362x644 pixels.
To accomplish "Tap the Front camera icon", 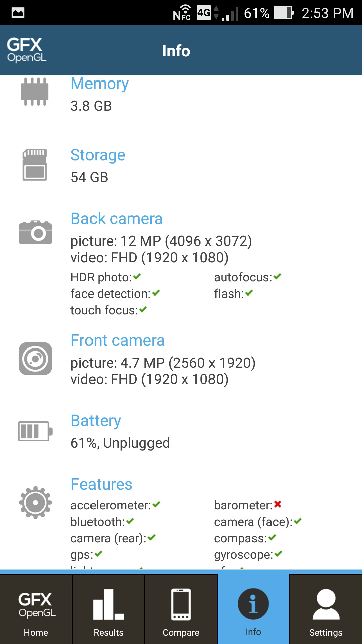I will pyautogui.click(x=35, y=359).
